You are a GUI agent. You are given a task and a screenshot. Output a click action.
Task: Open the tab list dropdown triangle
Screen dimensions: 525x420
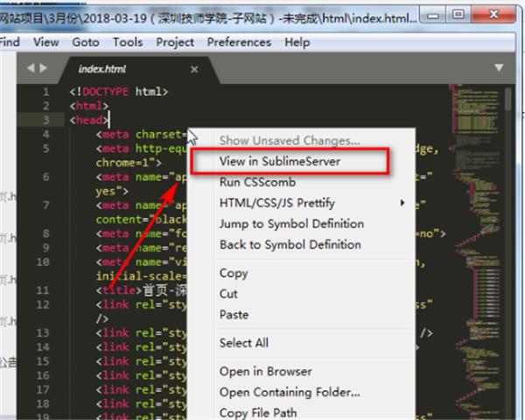coord(499,67)
